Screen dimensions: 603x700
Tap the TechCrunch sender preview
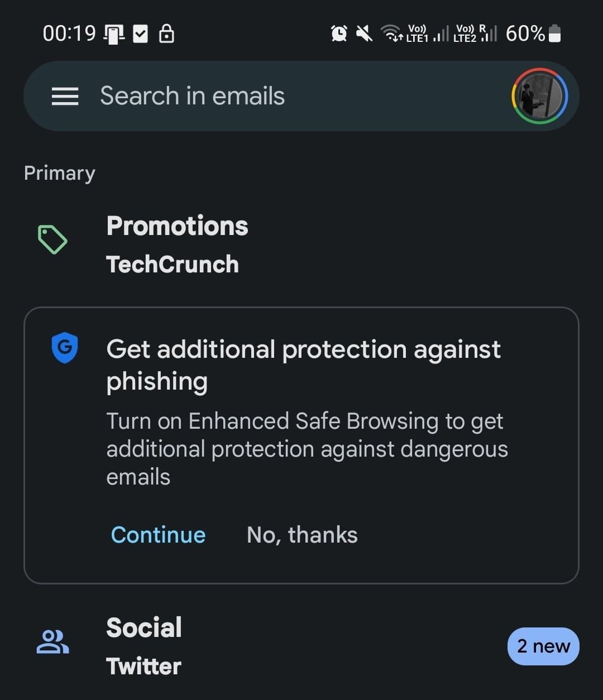coord(173,265)
